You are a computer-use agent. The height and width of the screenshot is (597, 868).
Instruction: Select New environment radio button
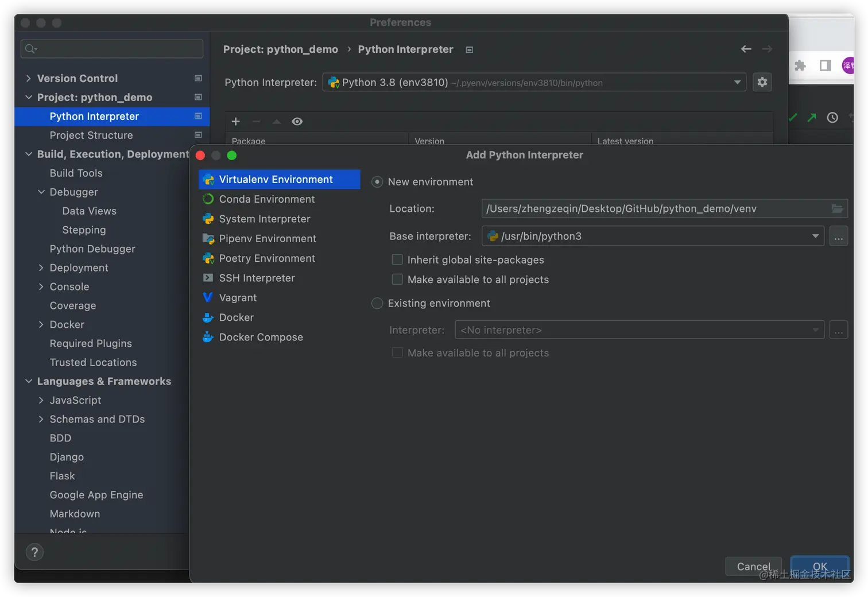[x=377, y=182]
